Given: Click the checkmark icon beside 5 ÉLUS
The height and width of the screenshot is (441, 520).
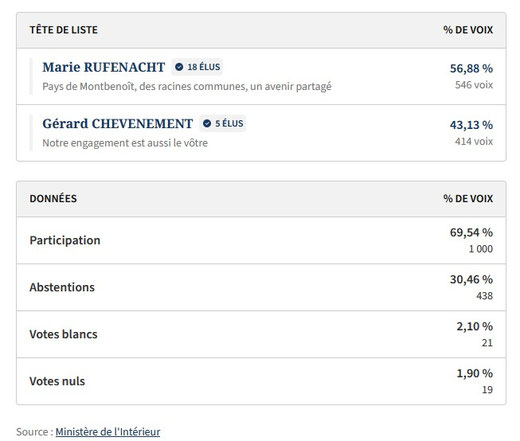Looking at the screenshot, I should (207, 123).
